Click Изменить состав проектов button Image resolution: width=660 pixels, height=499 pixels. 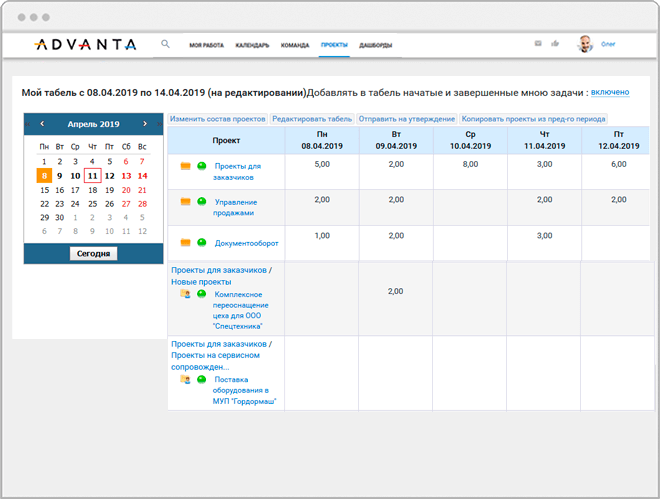(218, 119)
